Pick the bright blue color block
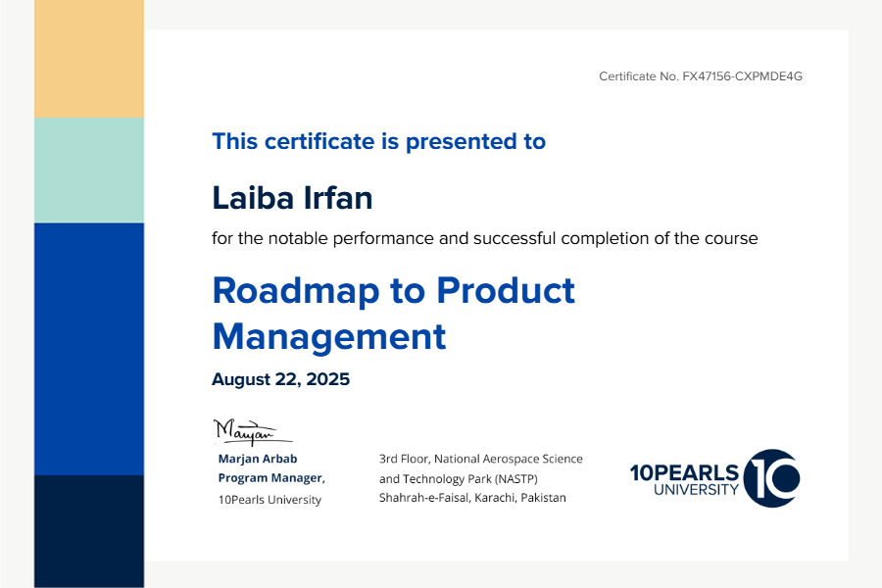 coord(89,348)
